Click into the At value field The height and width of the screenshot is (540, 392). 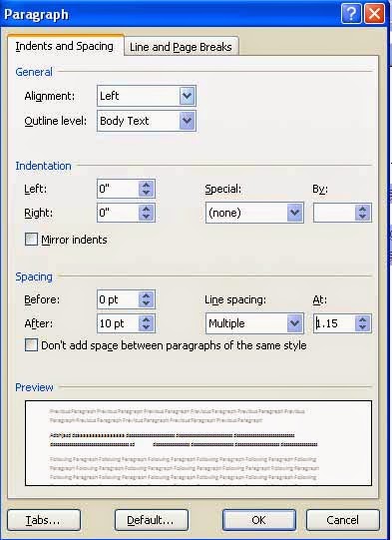point(334,323)
